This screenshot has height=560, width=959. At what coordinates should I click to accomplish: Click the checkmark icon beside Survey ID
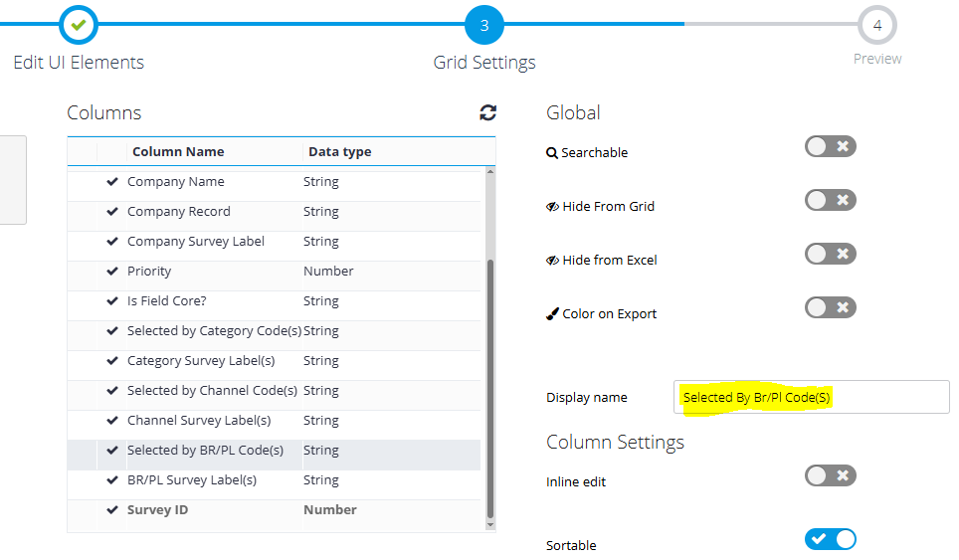[x=112, y=510]
